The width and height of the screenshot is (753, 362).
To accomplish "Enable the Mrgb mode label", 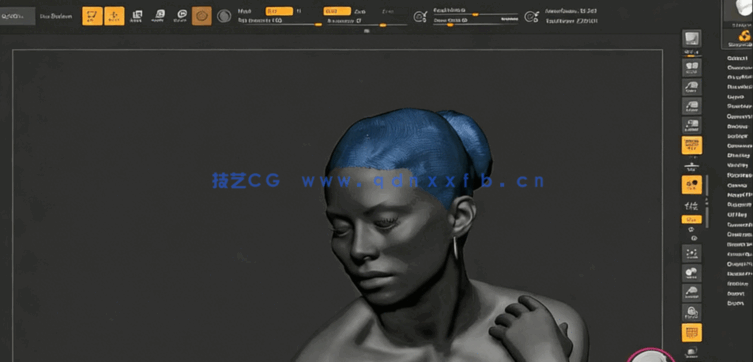I will click(x=244, y=11).
